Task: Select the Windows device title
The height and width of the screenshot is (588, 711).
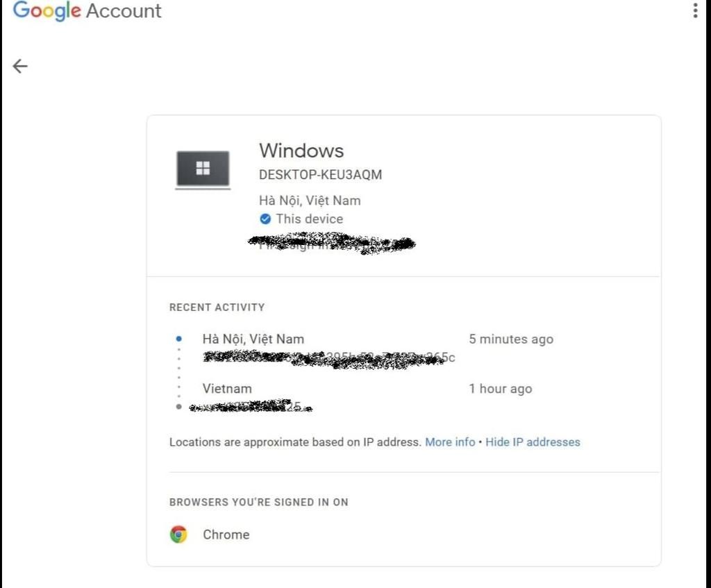Action: coord(301,151)
